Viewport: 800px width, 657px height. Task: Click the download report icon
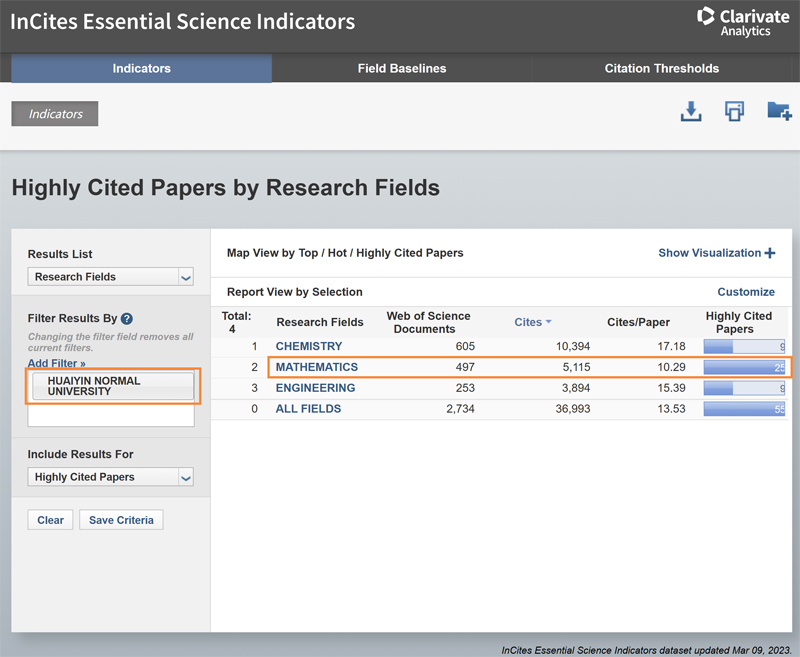(690, 112)
